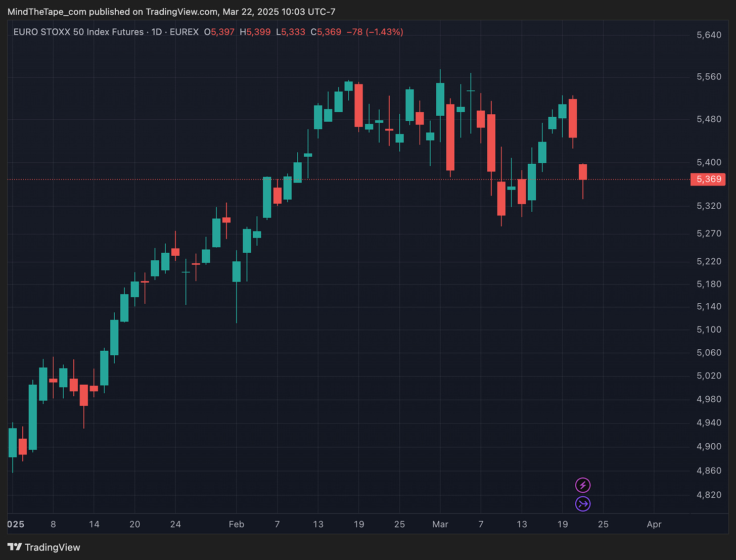Screen dimensions: 736x560
Task: Click the 5,100 price axis label
Action: [x=709, y=330]
